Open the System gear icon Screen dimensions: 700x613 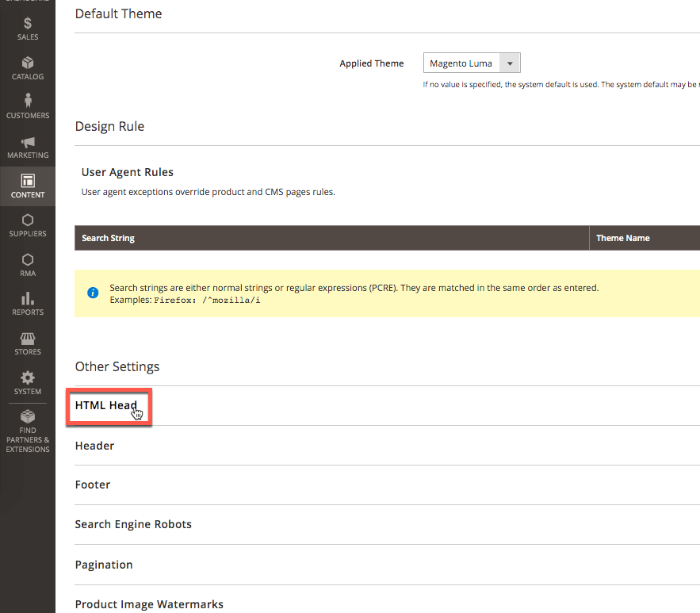click(28, 377)
